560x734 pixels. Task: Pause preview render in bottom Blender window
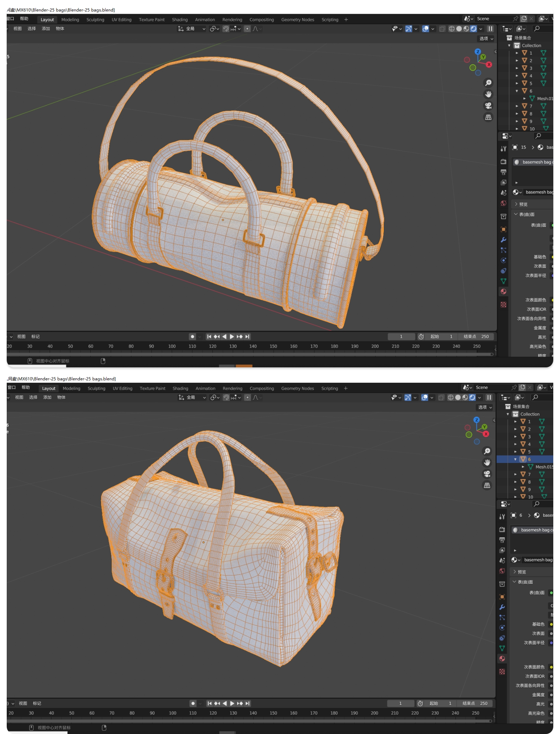tap(489, 398)
